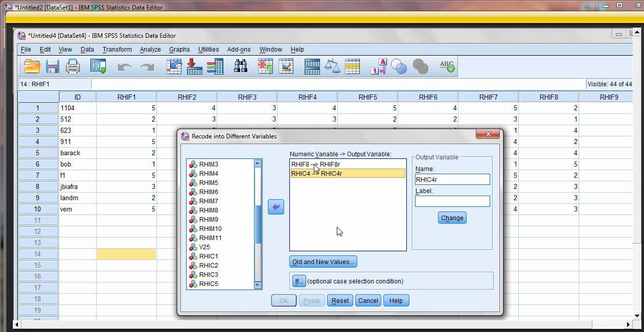Click the Use variable sets icon
The height and width of the screenshot is (332, 644).
399,66
